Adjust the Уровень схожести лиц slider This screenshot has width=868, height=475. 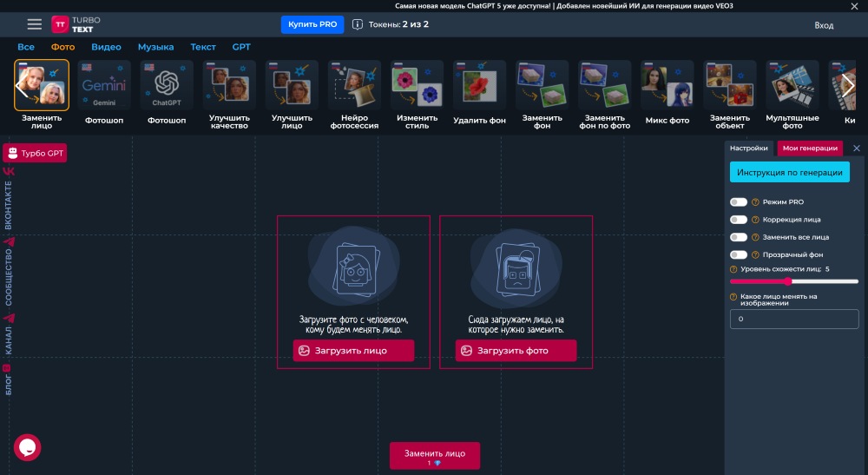point(788,281)
